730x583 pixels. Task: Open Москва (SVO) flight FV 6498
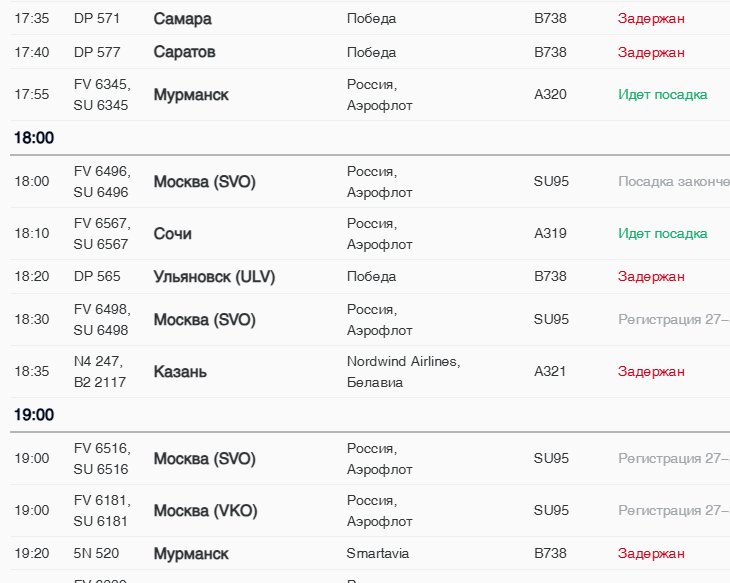[204, 320]
